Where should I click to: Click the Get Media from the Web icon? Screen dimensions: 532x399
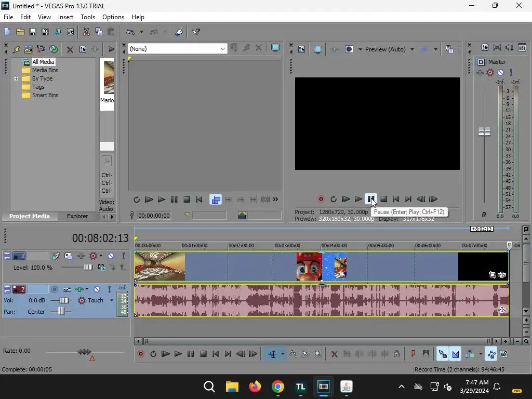(54, 49)
